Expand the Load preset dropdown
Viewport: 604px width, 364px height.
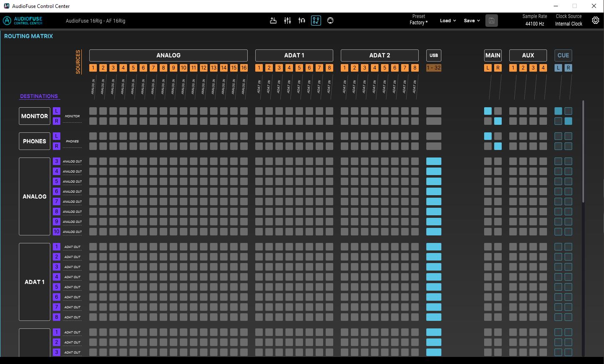click(448, 21)
